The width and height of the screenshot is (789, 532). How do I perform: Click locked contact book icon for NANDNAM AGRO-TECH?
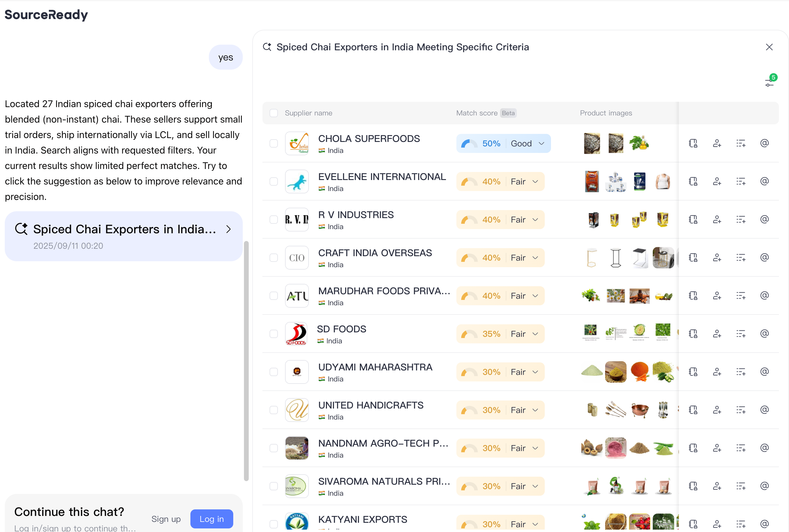693,448
